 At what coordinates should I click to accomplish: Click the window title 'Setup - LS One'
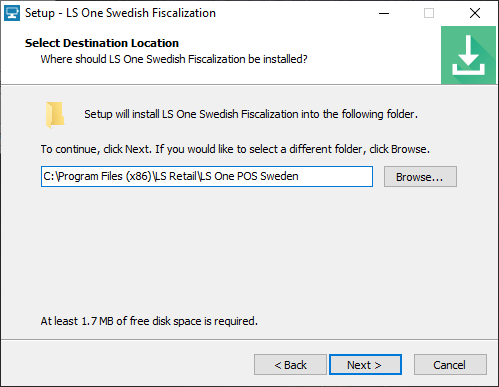[120, 13]
